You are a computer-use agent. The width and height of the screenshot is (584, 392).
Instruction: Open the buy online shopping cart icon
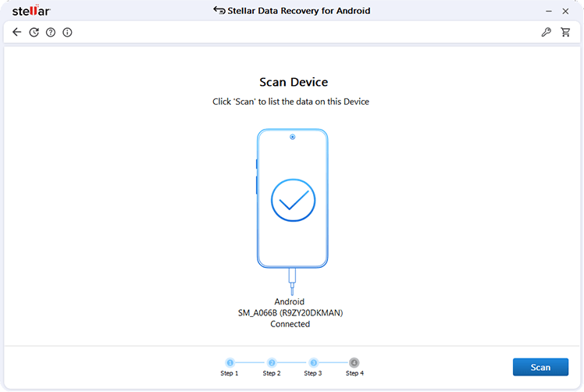(566, 33)
